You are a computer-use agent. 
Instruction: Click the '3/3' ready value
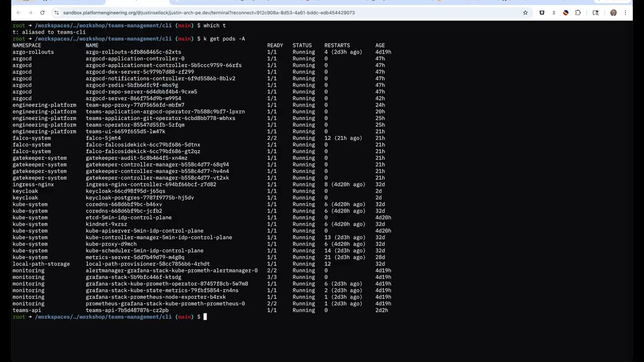pyautogui.click(x=272, y=277)
